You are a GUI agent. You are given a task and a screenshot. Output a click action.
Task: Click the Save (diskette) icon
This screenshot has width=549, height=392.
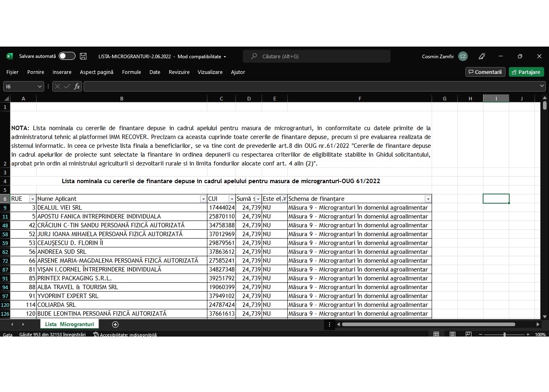click(x=83, y=56)
